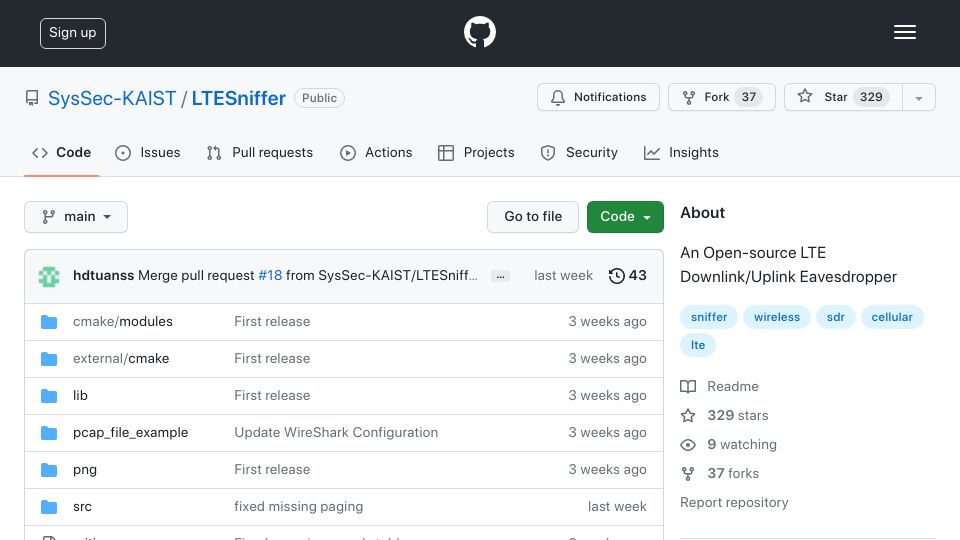View the 329 stars link
This screenshot has height=540, width=960.
[724, 415]
